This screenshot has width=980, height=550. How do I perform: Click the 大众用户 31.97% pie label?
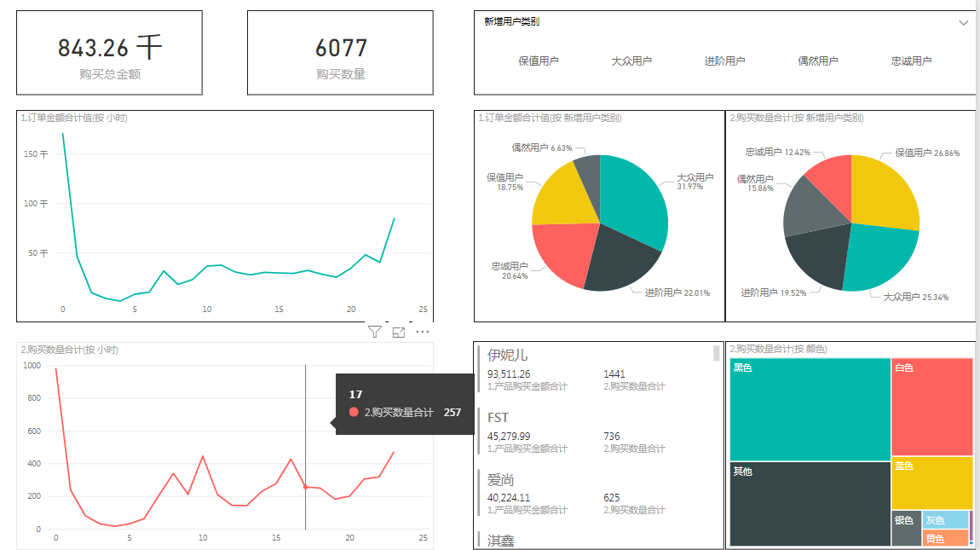click(695, 182)
